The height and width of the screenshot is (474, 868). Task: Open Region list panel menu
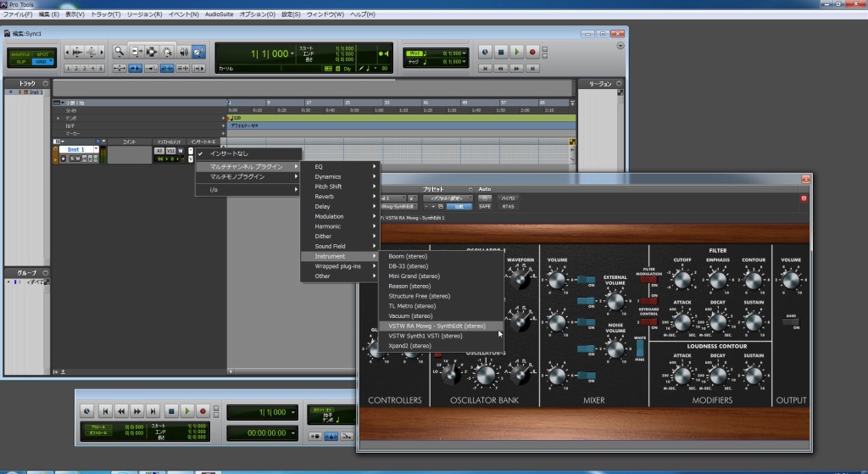[x=619, y=84]
